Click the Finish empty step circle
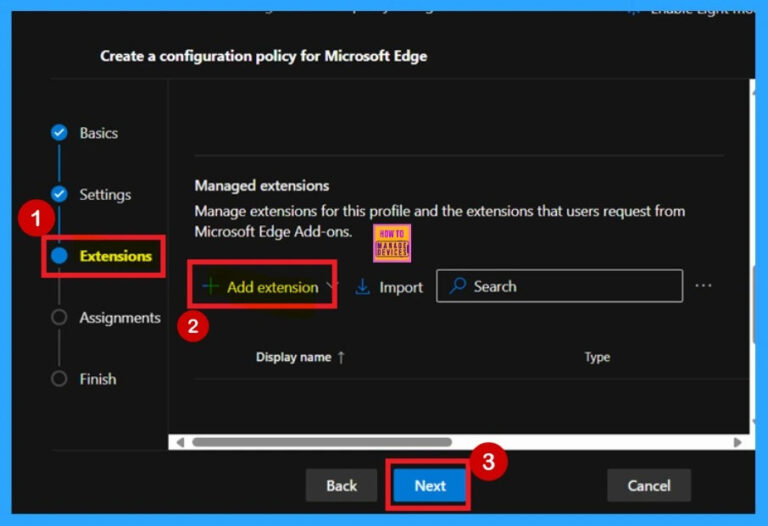 pyautogui.click(x=59, y=379)
